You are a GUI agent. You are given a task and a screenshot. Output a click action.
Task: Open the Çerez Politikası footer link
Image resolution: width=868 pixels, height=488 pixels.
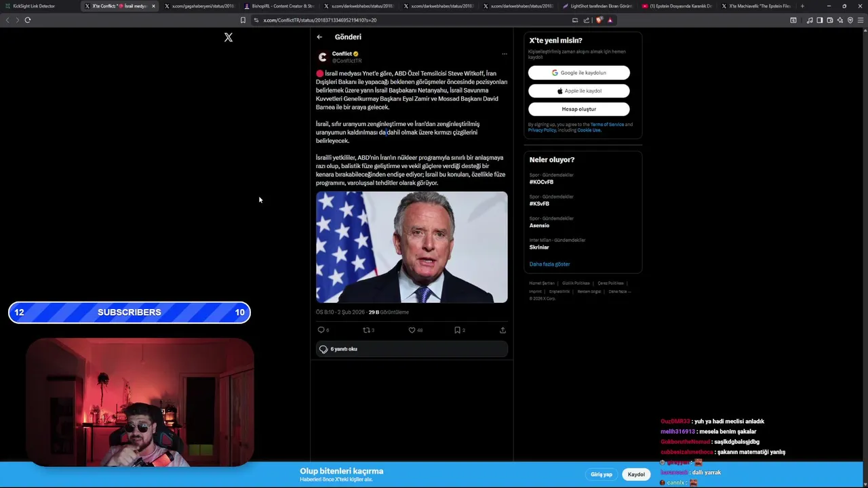point(611,283)
